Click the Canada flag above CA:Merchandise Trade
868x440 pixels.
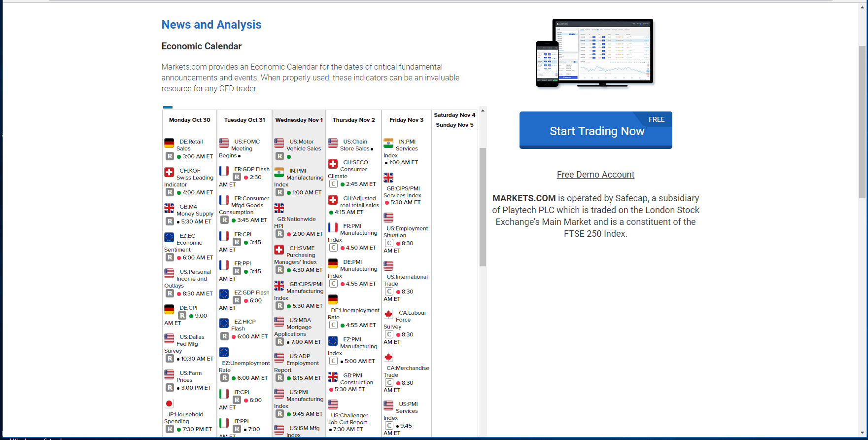[388, 358]
